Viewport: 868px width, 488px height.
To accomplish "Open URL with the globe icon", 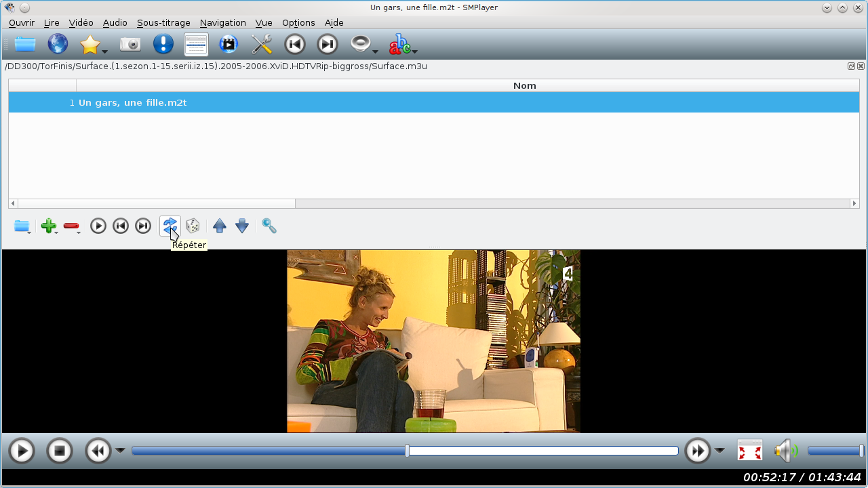I will (x=58, y=45).
